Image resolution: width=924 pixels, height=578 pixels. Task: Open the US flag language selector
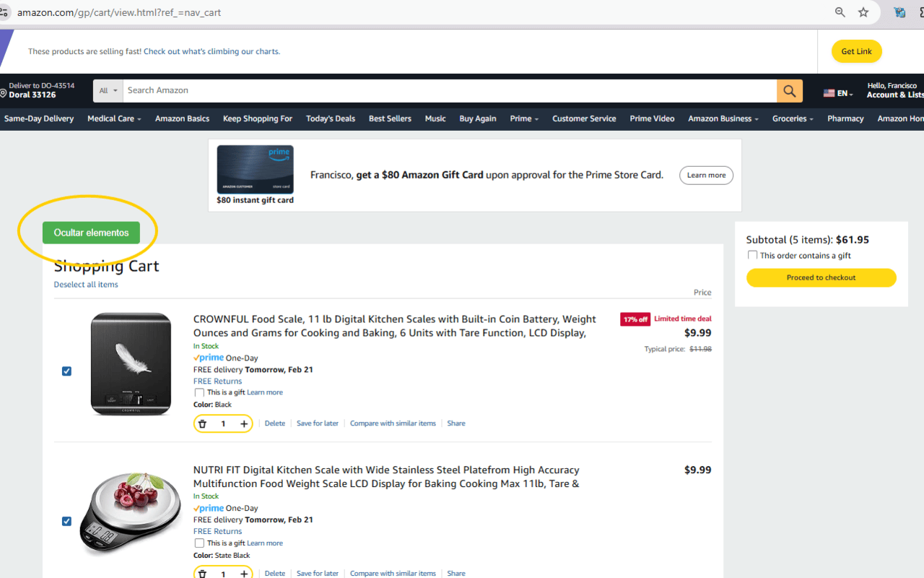(838, 93)
